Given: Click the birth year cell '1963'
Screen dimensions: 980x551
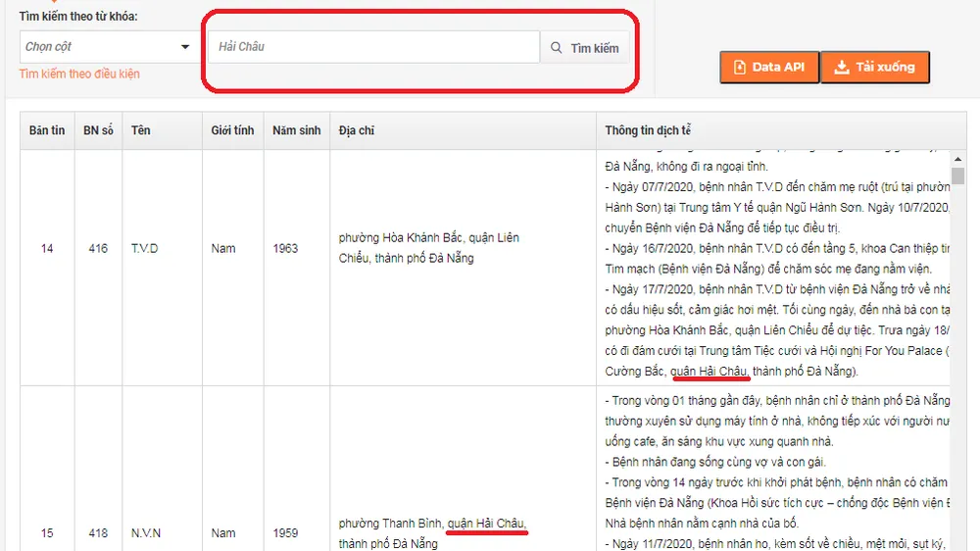Looking at the screenshot, I should 285,248.
